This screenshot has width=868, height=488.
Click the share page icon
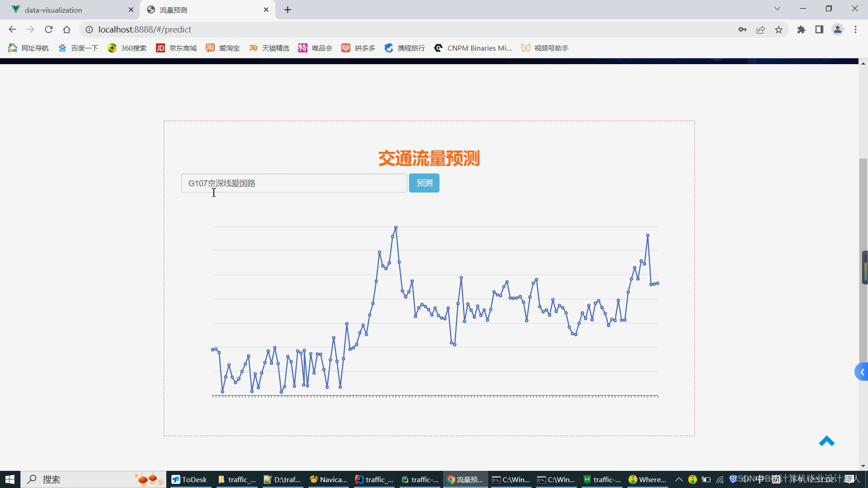pyautogui.click(x=760, y=29)
